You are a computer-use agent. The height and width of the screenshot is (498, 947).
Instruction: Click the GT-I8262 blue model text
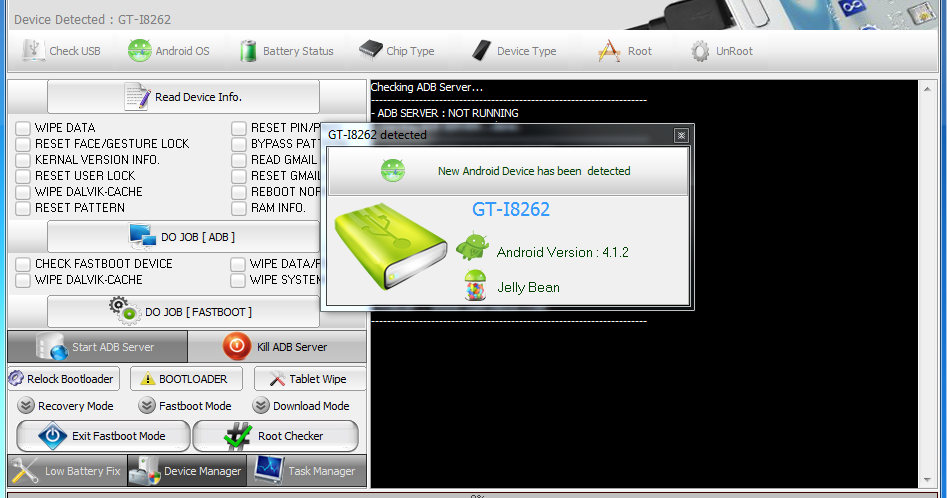click(x=511, y=209)
